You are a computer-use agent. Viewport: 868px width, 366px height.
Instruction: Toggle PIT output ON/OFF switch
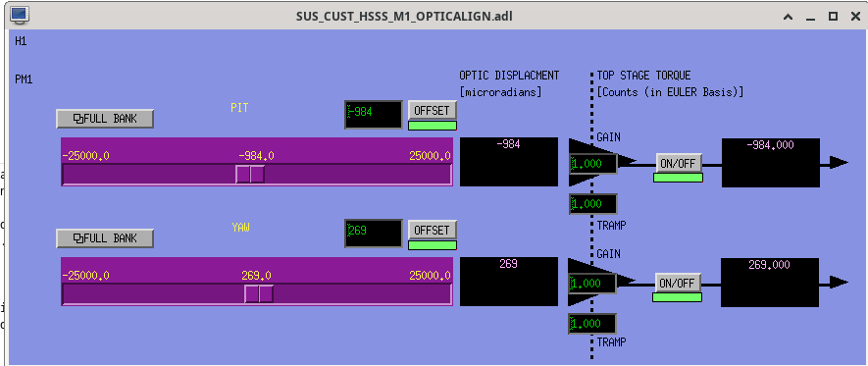point(679,163)
